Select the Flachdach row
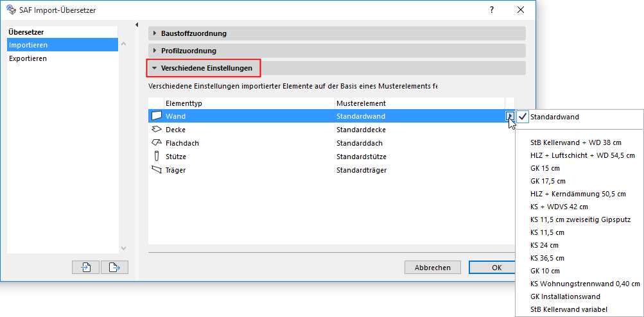The image size is (644, 317). pyautogui.click(x=331, y=143)
